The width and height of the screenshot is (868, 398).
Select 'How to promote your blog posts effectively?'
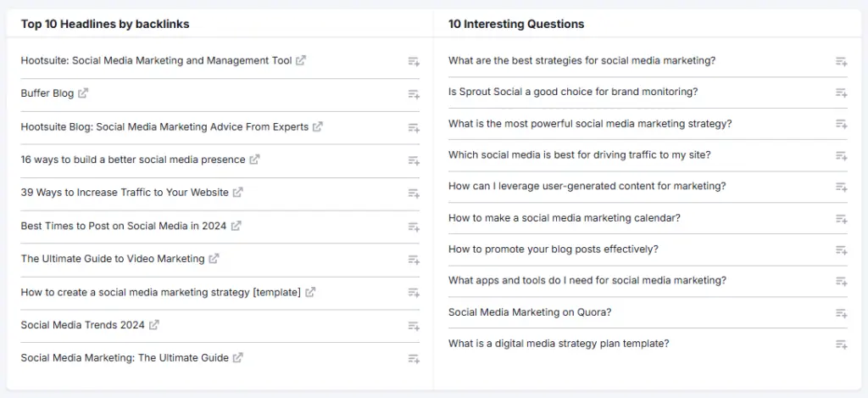pos(553,249)
